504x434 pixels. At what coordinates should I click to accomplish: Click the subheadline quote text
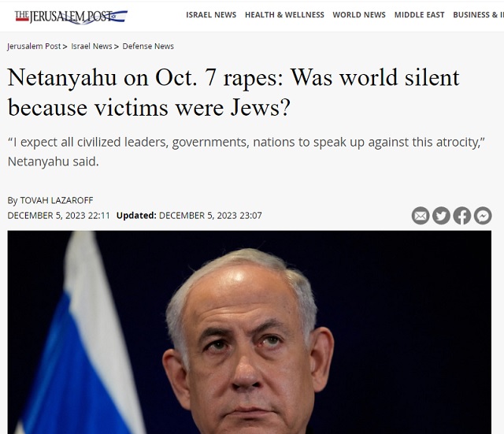tap(246, 152)
